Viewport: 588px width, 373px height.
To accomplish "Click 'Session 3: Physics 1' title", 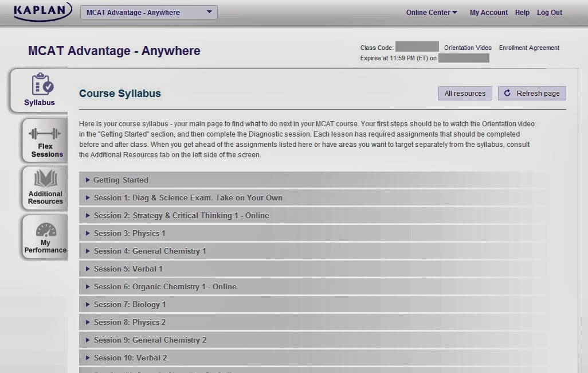I will click(x=130, y=233).
